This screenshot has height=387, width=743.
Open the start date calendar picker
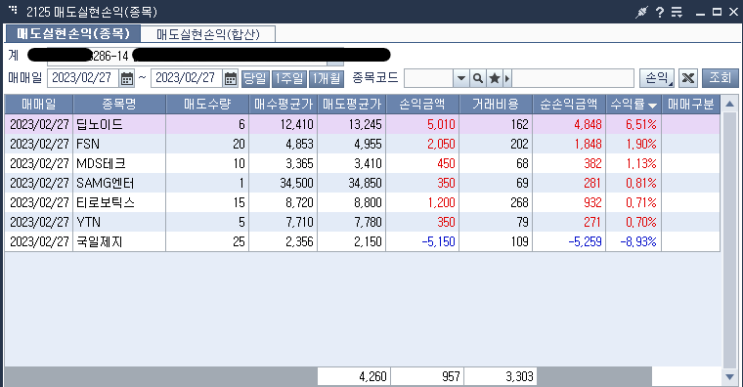click(x=127, y=78)
